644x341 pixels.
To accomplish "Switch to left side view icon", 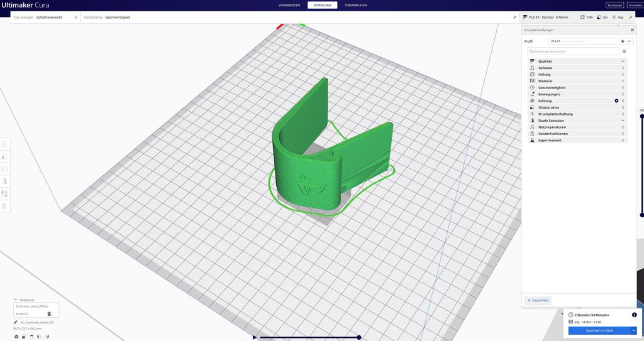I will pyautogui.click(x=39, y=337).
